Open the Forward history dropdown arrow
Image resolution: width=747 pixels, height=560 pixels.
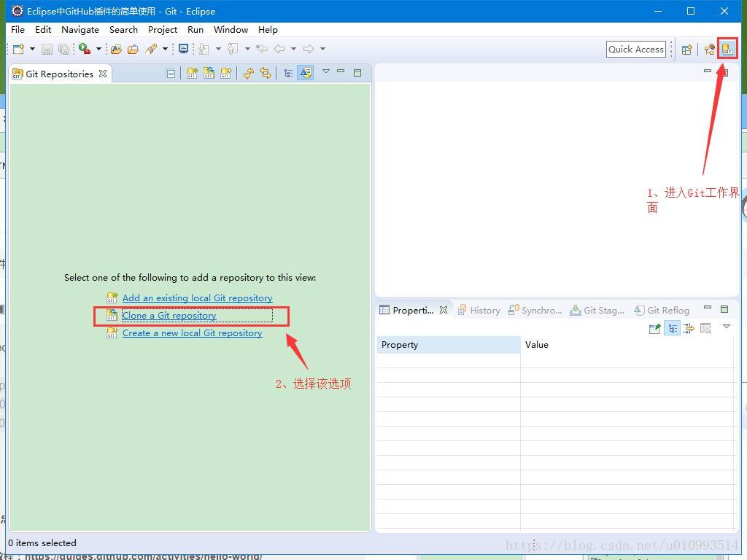(322, 49)
